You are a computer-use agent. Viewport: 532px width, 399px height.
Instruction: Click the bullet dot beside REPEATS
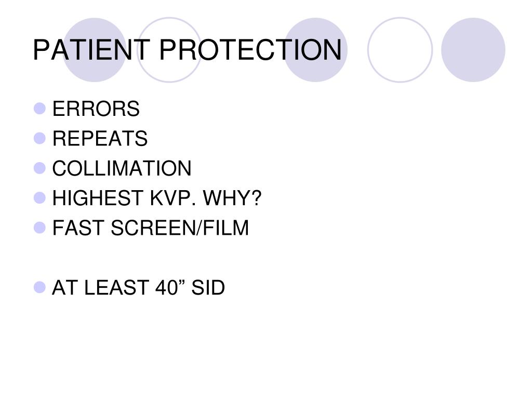[x=39, y=138]
